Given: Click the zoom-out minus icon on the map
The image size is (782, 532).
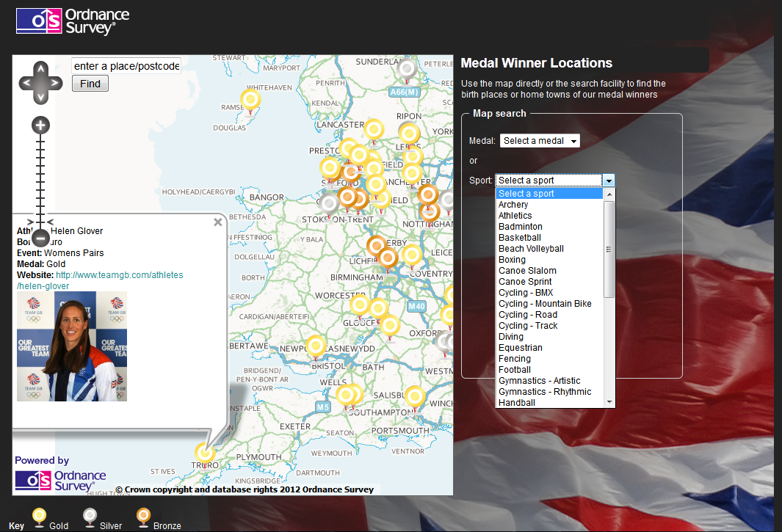Looking at the screenshot, I should pos(40,238).
